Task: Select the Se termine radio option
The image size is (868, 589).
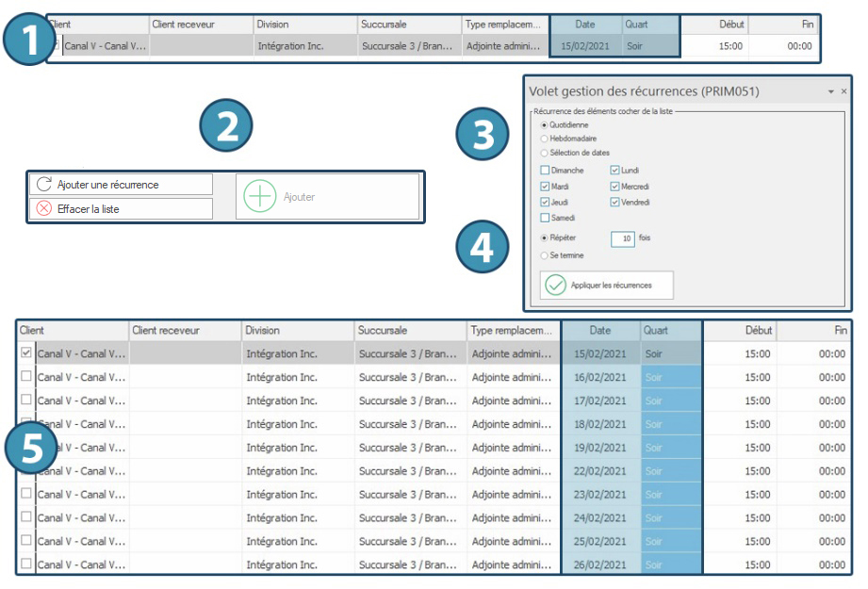Action: click(x=544, y=255)
